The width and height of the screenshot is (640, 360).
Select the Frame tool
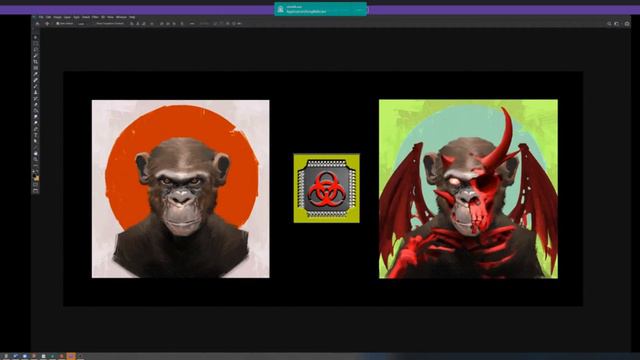36,68
